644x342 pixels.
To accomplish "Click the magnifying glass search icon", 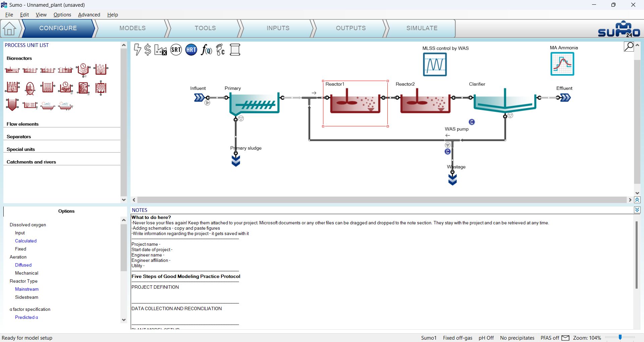I will pos(629,46).
